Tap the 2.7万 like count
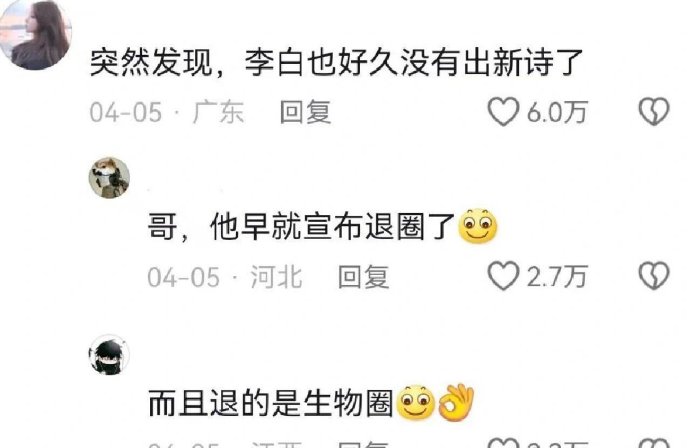This screenshot has width=690, height=448. tap(557, 276)
